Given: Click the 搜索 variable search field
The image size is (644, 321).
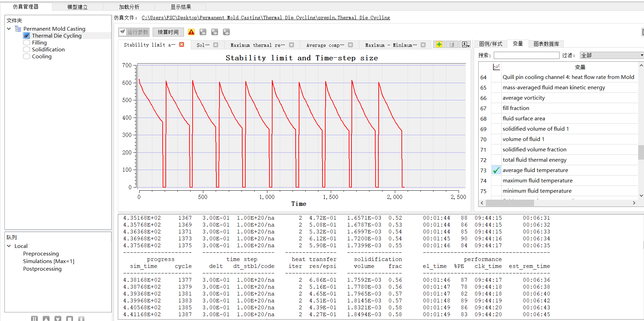Looking at the screenshot, I should (x=527, y=55).
